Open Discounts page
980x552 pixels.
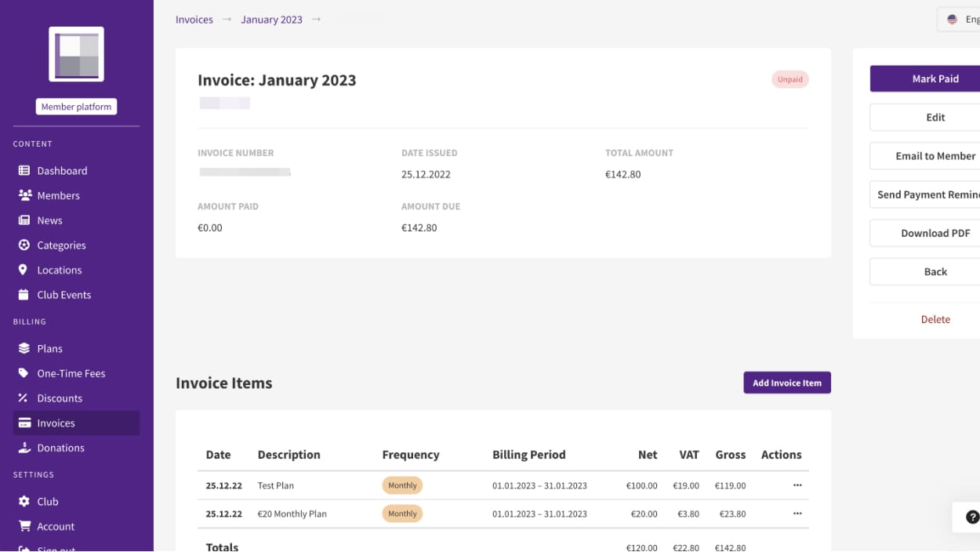pos(77,398)
